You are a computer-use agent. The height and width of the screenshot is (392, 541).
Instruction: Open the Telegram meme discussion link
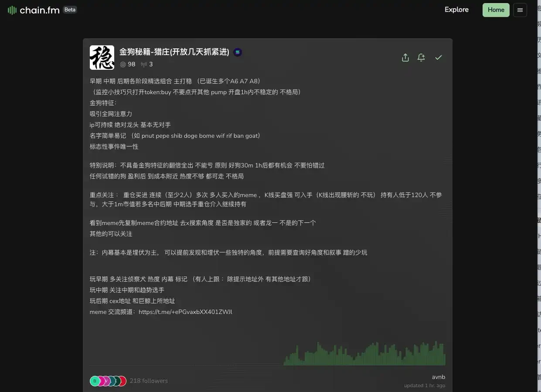pyautogui.click(x=185, y=311)
